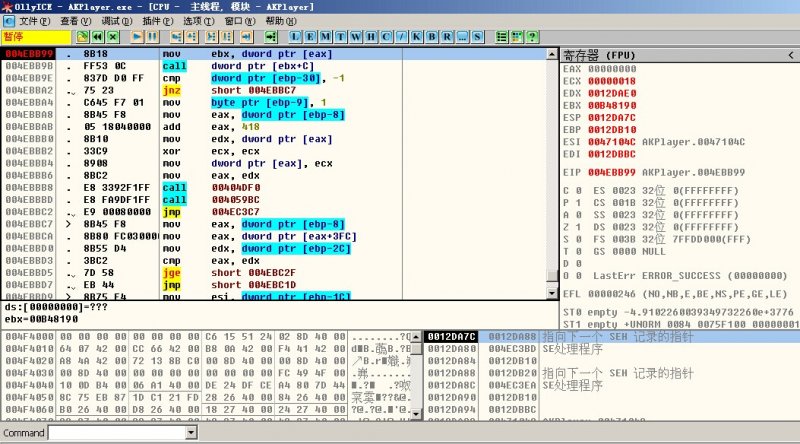Open the 调试(D) menu
The width and height of the screenshot is (800, 444).
tap(116, 21)
